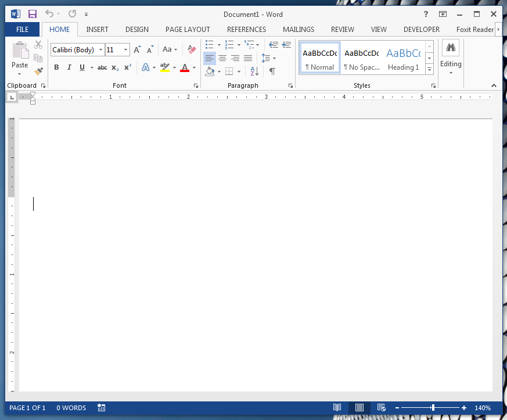Click the Save icon in quick access toolbar

[x=33, y=14]
